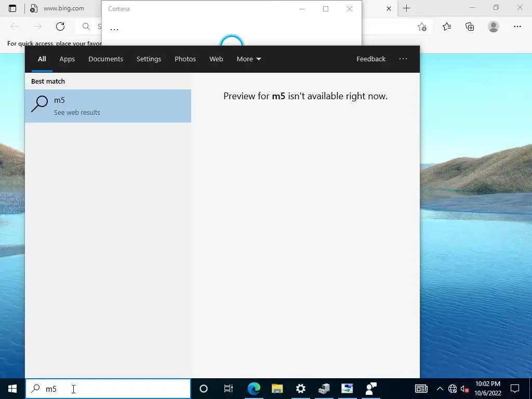This screenshot has width=532, height=399.
Task: Expand the More dropdown in search panel
Action: [249, 59]
